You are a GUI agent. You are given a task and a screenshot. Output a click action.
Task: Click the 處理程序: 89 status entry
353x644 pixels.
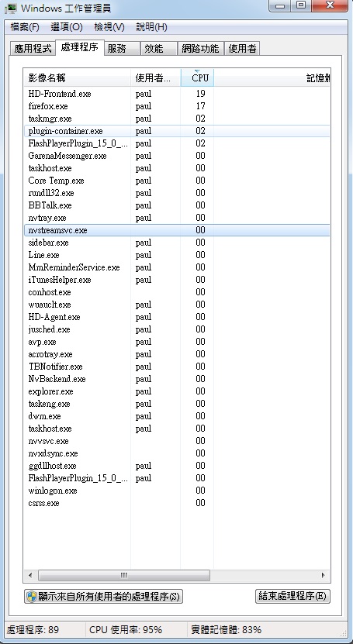point(33,629)
